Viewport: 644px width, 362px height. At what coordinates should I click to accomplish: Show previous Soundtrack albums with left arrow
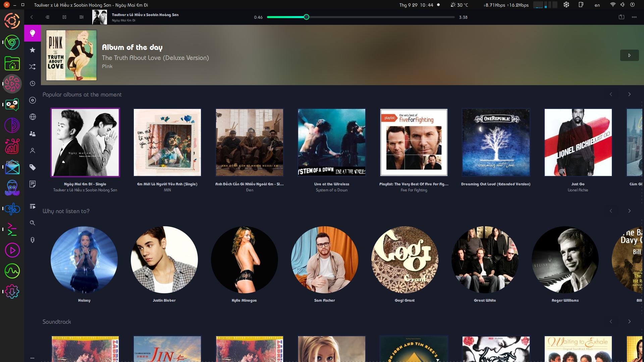611,321
